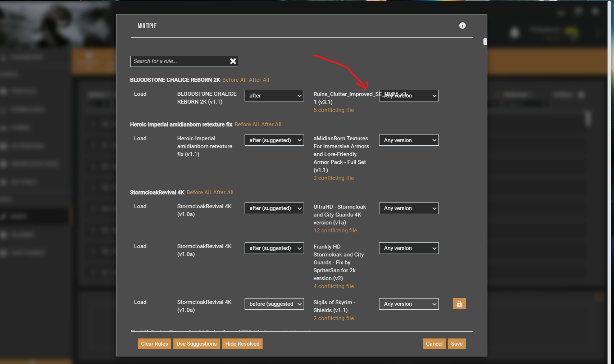Open the info icon at dialog top right
614x364 pixels.
click(x=463, y=26)
